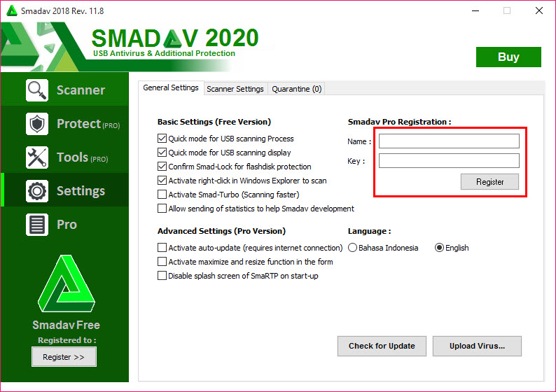Image resolution: width=556 pixels, height=392 pixels.
Task: Uncheck Quick mode for USB scanning Process
Action: pyautogui.click(x=162, y=138)
